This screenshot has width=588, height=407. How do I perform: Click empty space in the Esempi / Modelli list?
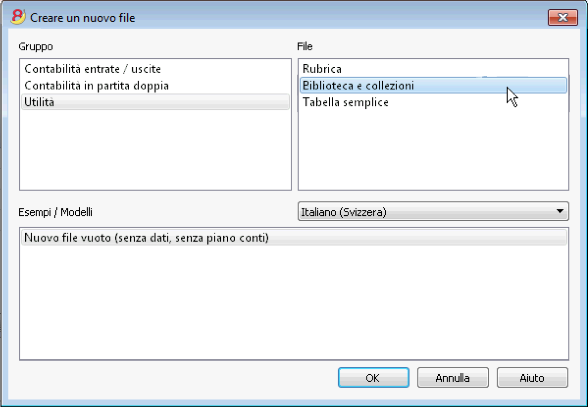294,302
